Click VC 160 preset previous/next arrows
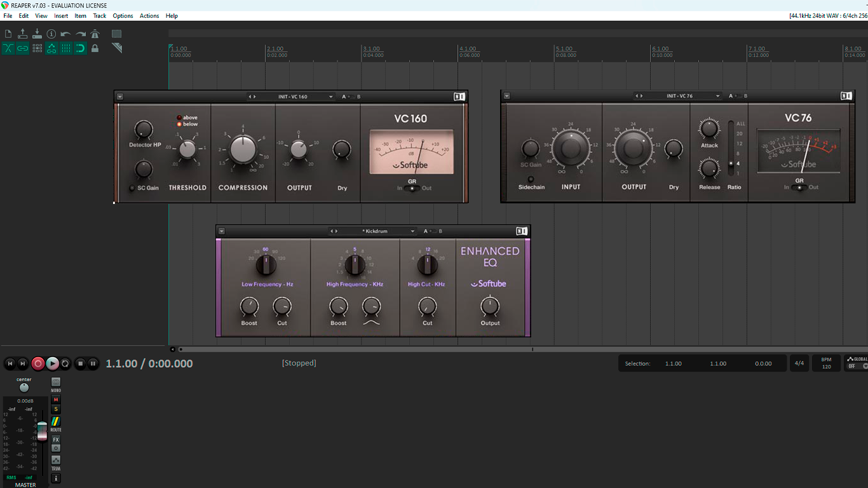 pos(252,97)
